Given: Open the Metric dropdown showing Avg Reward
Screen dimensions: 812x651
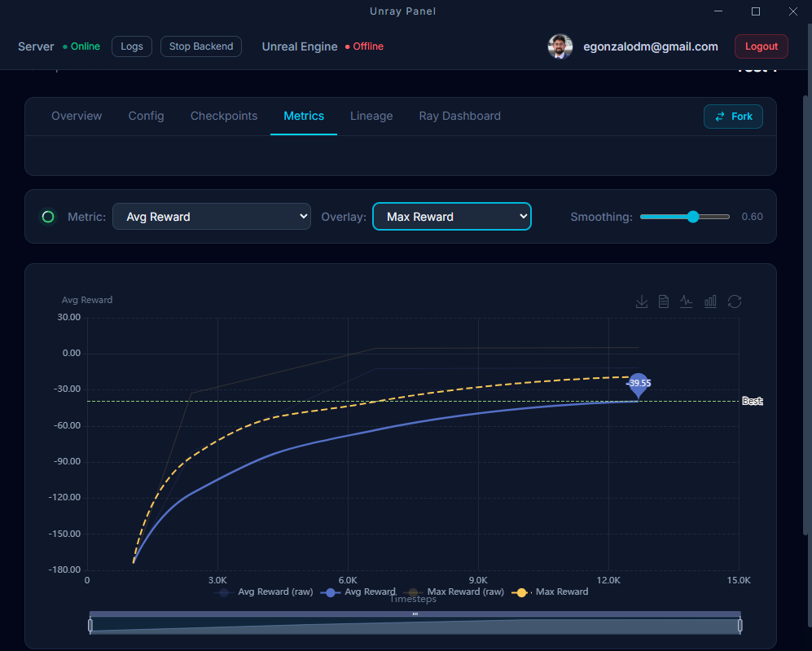Looking at the screenshot, I should coord(212,217).
